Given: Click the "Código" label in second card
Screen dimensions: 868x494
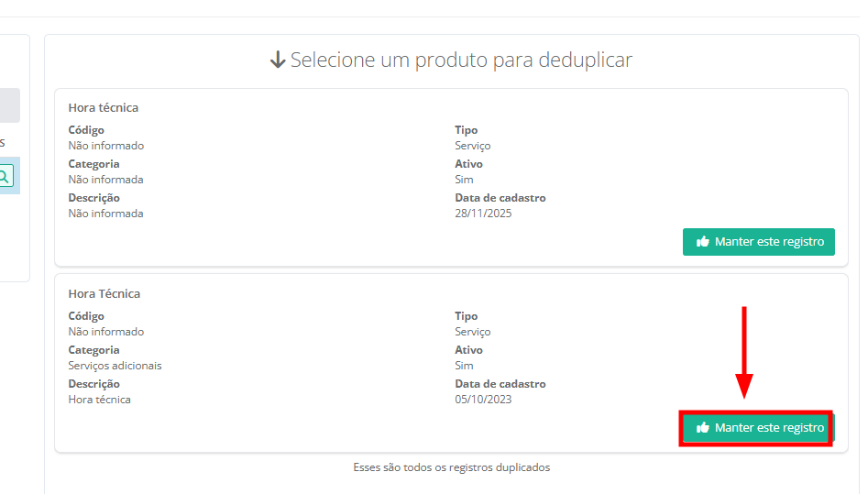Looking at the screenshot, I should [86, 316].
